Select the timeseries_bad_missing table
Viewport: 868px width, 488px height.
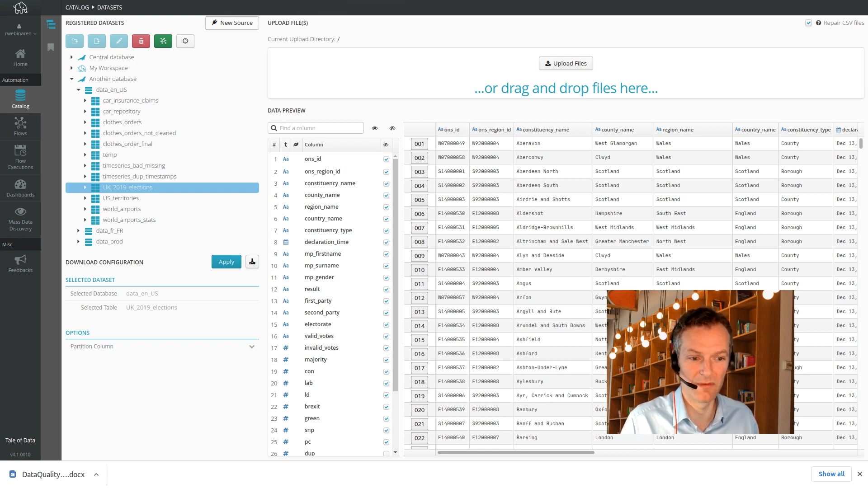[134, 165]
